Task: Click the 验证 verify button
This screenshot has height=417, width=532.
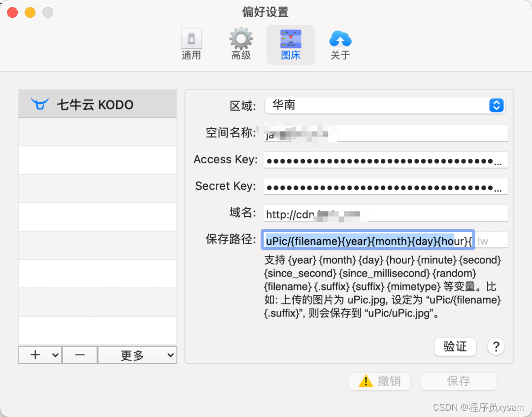Action: pyautogui.click(x=455, y=347)
